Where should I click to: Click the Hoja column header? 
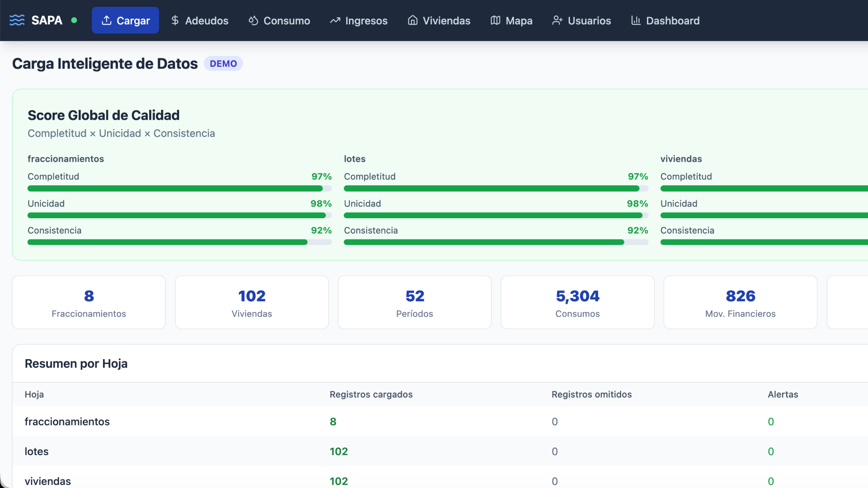[34, 394]
